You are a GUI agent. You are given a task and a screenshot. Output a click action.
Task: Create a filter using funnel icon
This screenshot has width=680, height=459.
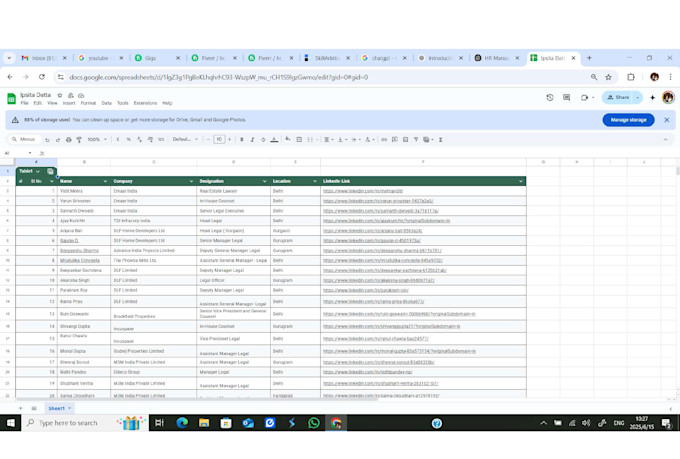416,140
